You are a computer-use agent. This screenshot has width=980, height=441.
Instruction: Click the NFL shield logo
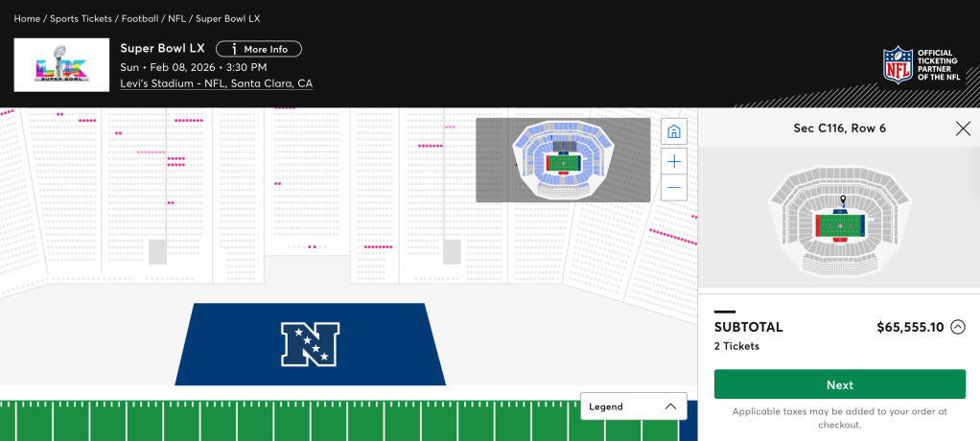(x=898, y=64)
